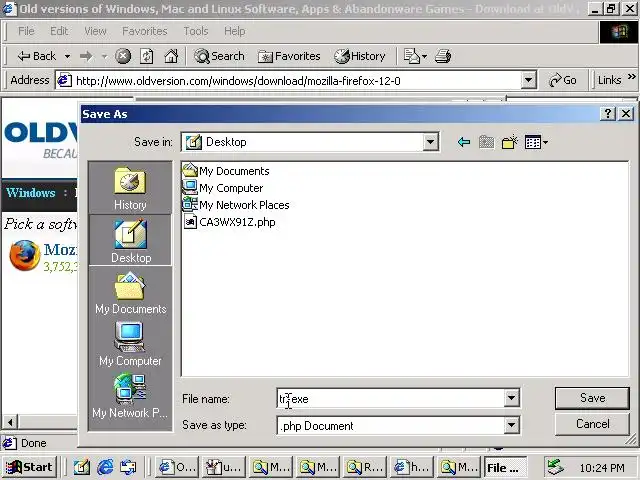Select Desktop in the places bar
640x480 pixels.
tap(131, 241)
